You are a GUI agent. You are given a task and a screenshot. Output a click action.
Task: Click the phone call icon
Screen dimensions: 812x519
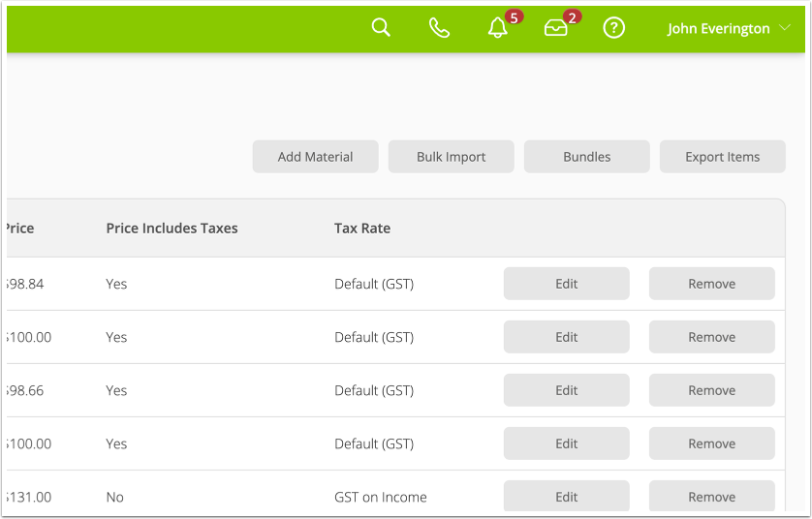pyautogui.click(x=439, y=27)
